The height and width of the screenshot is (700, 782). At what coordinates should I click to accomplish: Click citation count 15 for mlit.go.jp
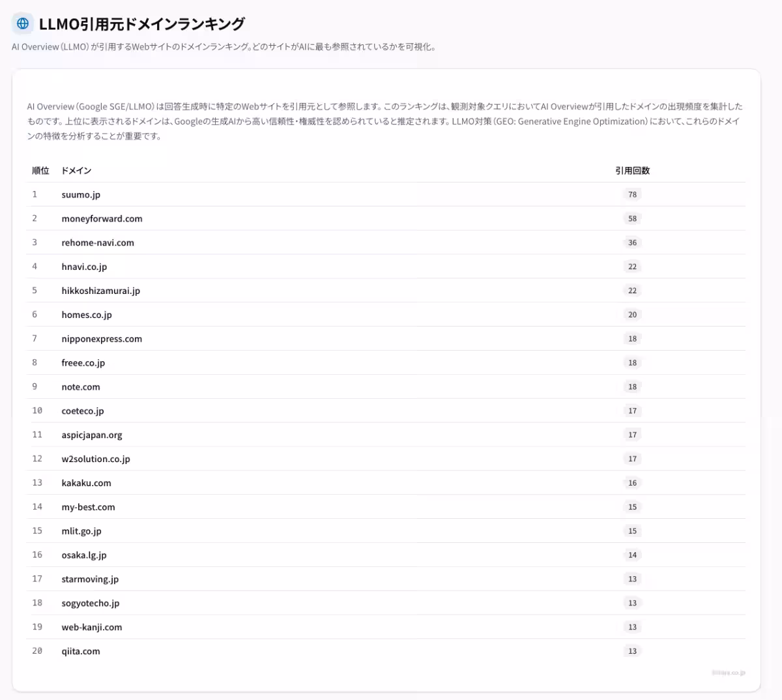pos(632,531)
